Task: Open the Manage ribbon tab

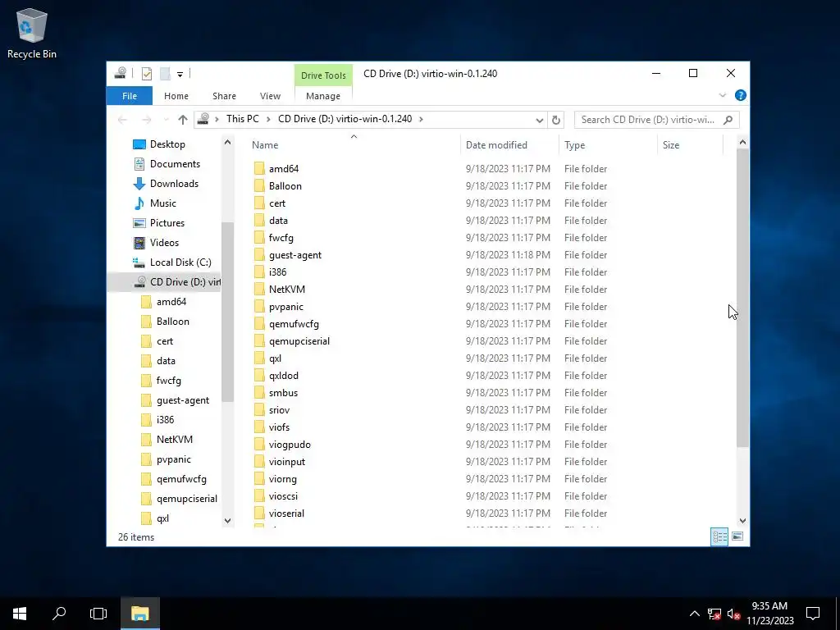Action: coord(323,96)
